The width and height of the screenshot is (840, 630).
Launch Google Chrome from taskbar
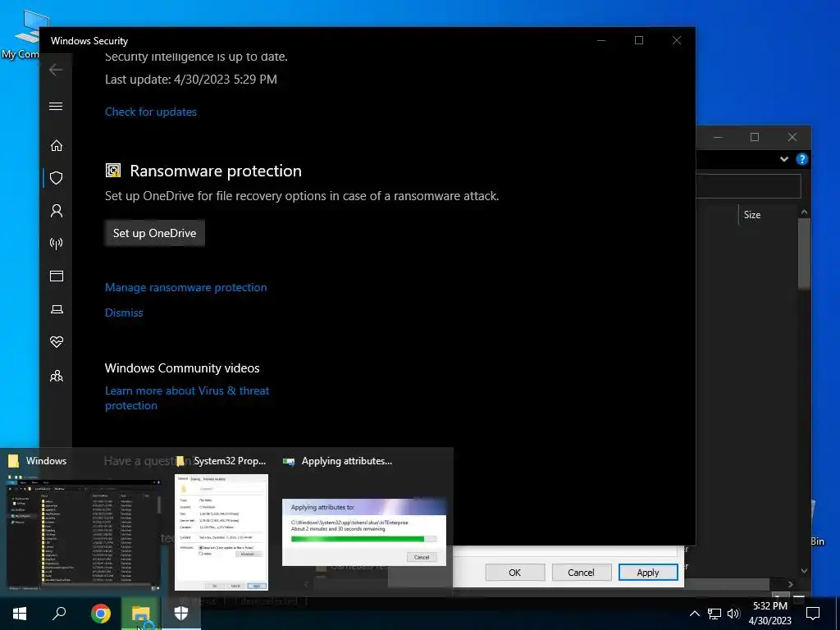pyautogui.click(x=100, y=614)
